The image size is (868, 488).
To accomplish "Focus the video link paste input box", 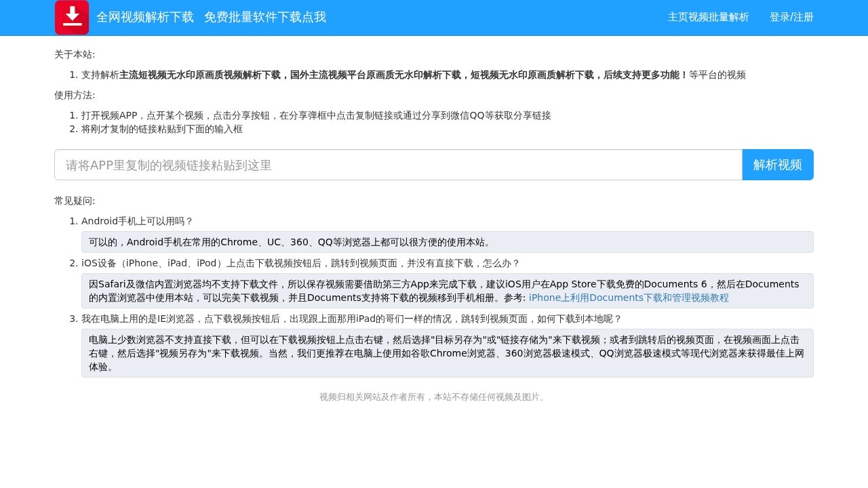I will [x=399, y=165].
